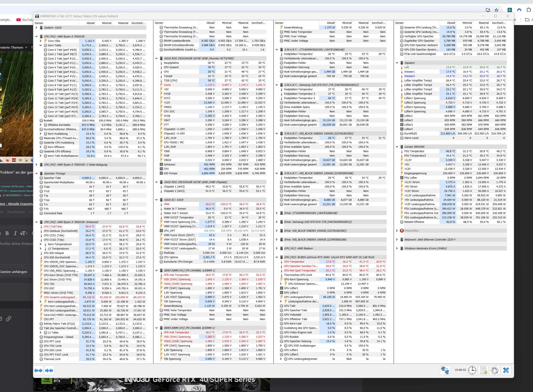Click thermometer icon beside CPU (Tctl/Tdie)
533x392 pixels.
coord(41,227)
